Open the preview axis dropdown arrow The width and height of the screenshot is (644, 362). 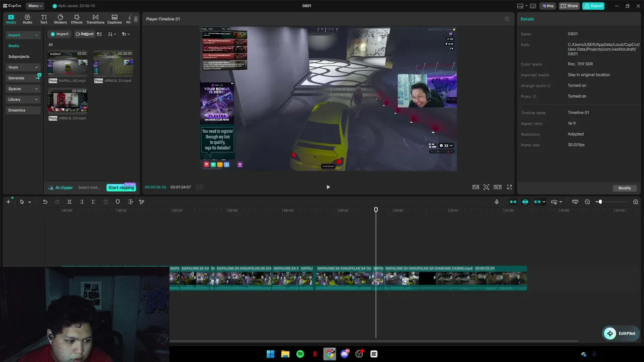pyautogui.click(x=560, y=202)
